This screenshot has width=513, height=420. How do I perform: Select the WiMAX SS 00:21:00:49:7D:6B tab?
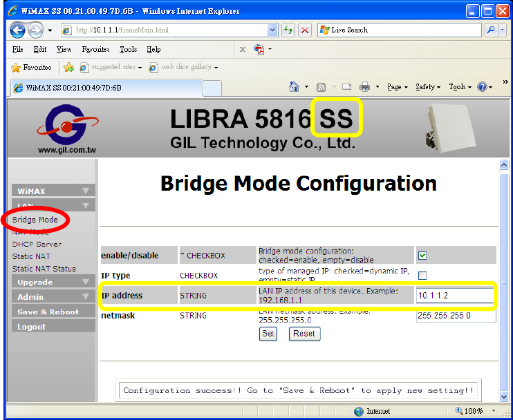(106, 88)
